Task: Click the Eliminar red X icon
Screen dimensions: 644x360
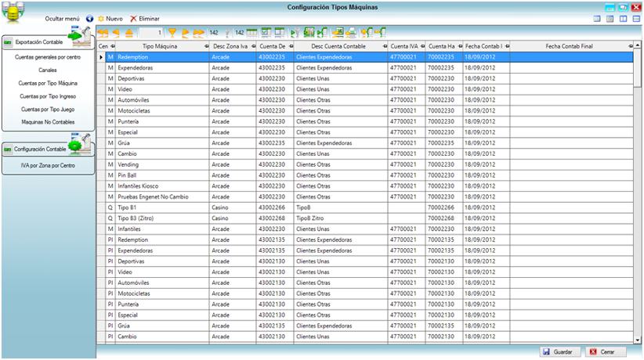Action: click(x=133, y=18)
